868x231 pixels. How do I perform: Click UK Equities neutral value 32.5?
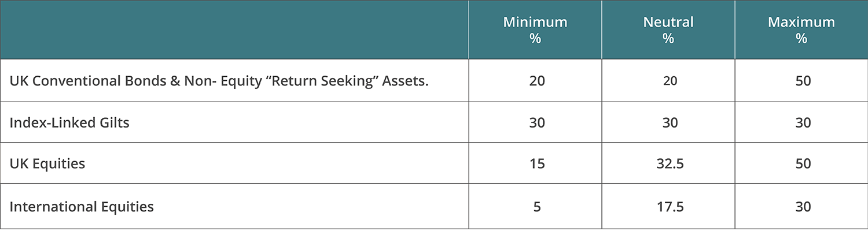[x=670, y=163]
